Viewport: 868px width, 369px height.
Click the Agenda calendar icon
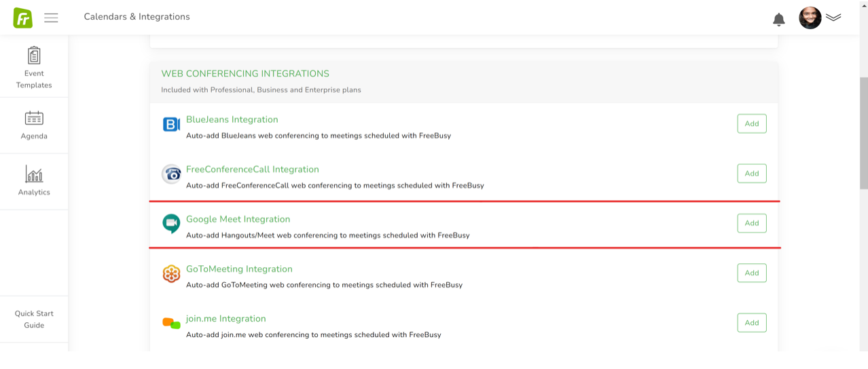(34, 118)
